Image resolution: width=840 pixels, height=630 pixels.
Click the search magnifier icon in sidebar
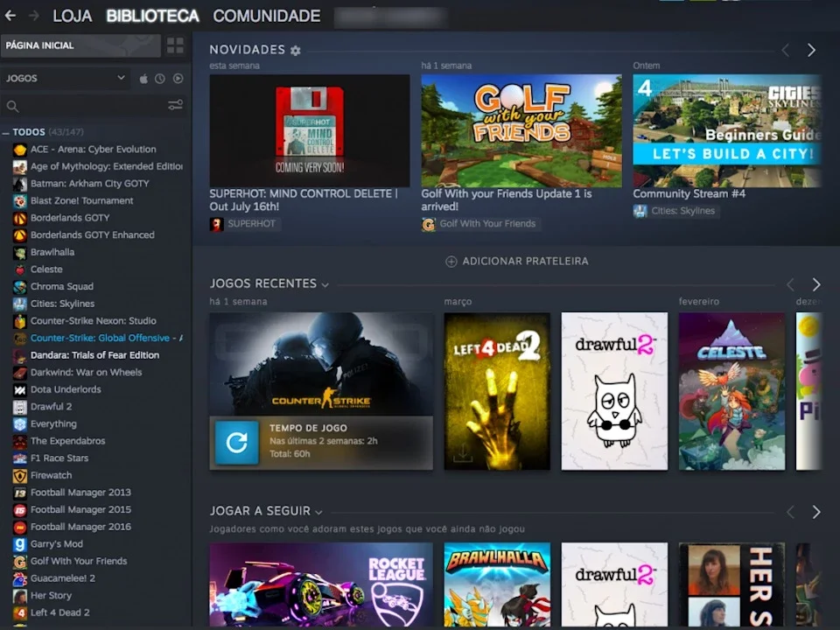pos(13,106)
